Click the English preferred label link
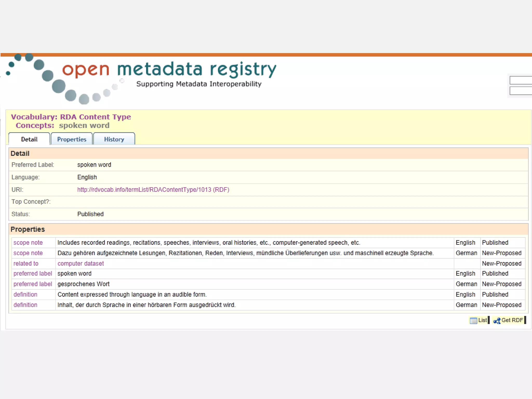 [33, 274]
